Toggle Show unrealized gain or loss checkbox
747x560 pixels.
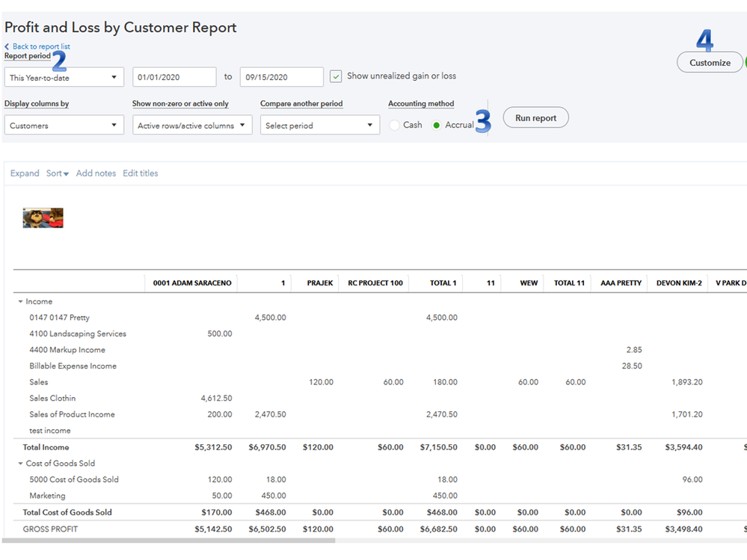click(336, 76)
